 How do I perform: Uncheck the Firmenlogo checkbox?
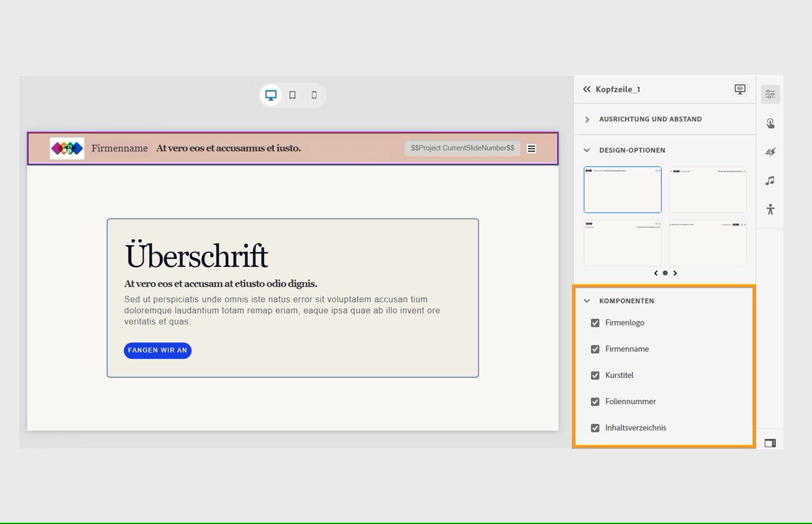[x=595, y=323]
